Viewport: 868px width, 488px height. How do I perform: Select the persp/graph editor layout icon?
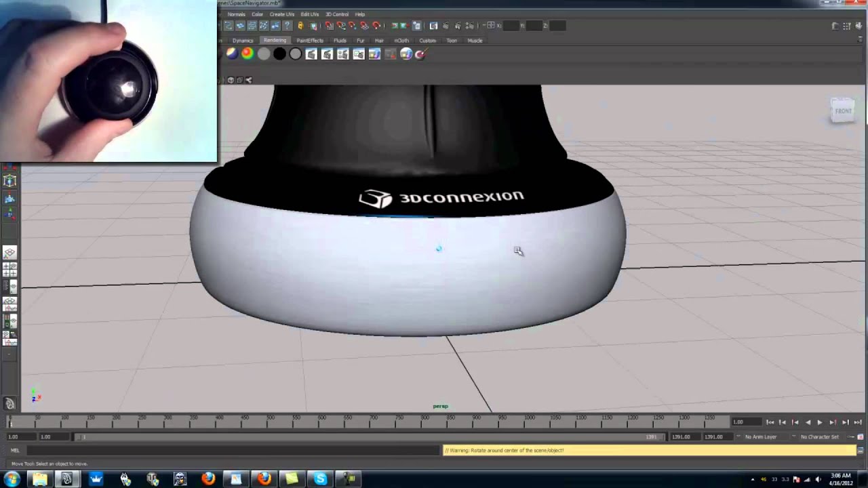pos(9,304)
